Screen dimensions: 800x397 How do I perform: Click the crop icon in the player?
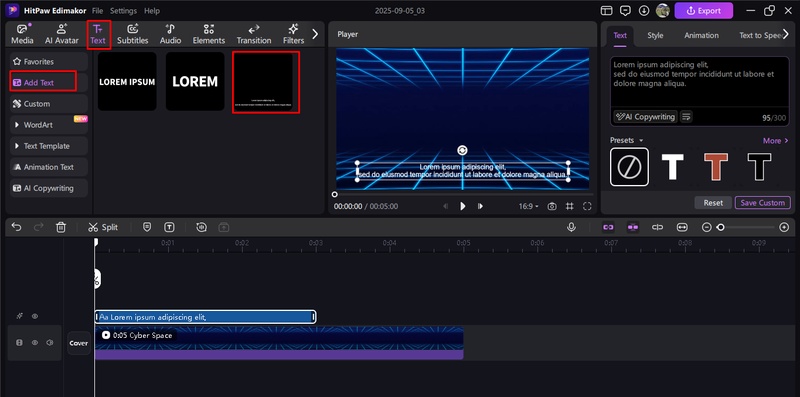tap(570, 206)
